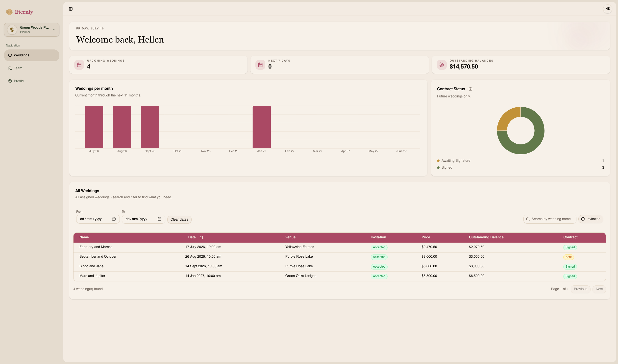Open the To date calendar picker icon
618x364 pixels.
[x=159, y=219]
